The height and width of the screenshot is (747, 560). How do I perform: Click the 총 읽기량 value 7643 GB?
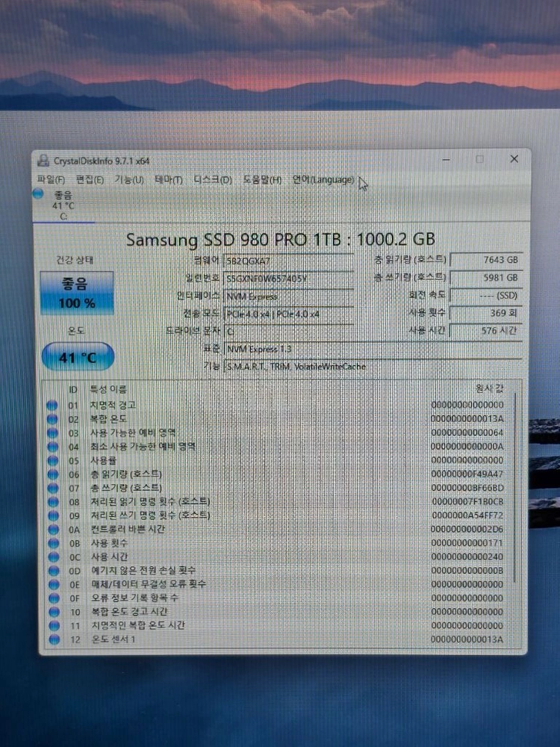pos(486,260)
